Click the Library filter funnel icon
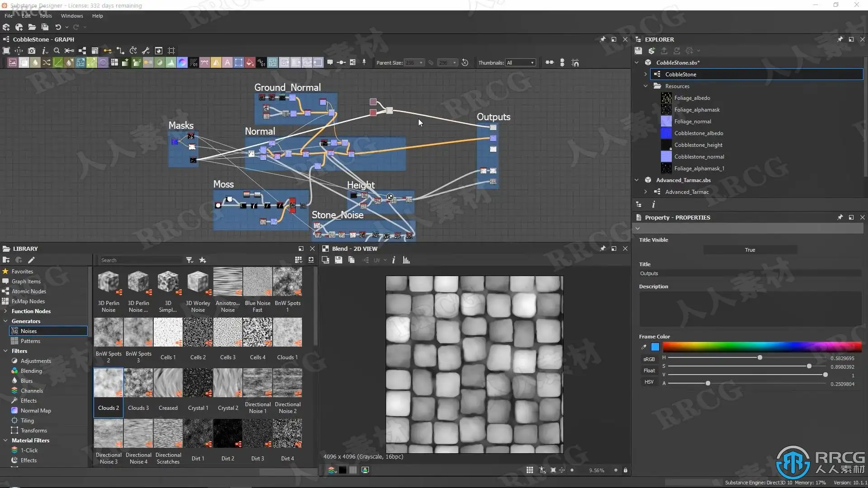 click(x=189, y=260)
